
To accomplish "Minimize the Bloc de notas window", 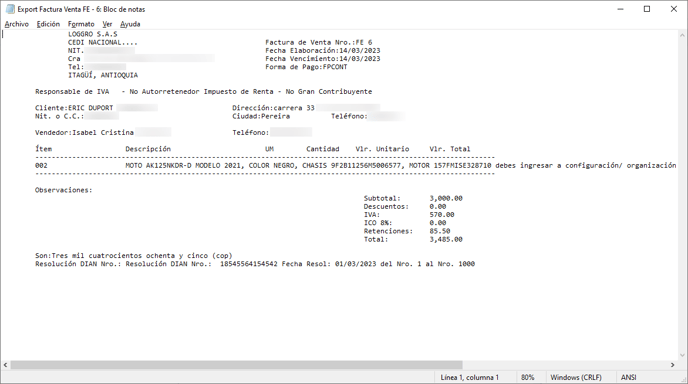I will 620,9.
